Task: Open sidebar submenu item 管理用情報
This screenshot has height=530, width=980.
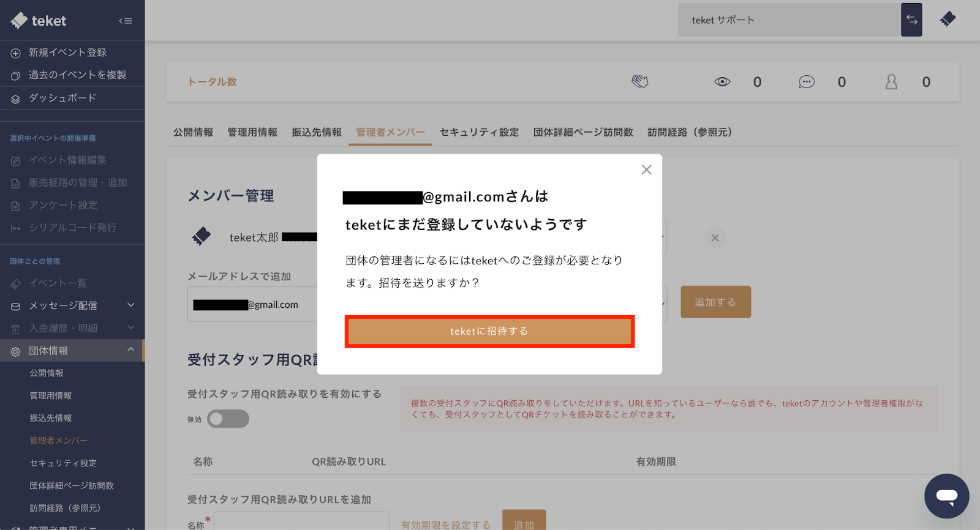Action: click(x=51, y=395)
